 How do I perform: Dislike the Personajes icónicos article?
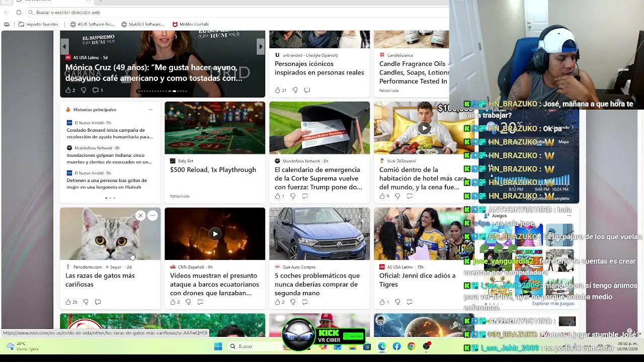click(295, 90)
